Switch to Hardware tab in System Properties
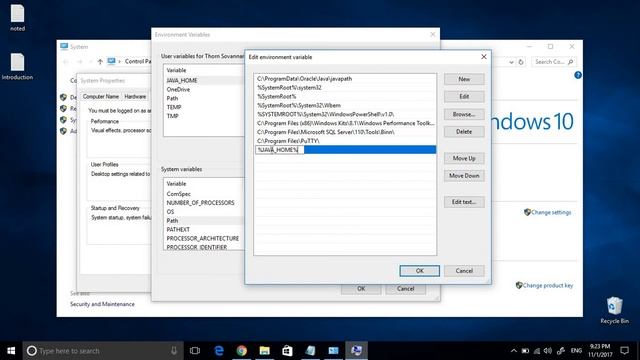640x360 pixels. (135, 97)
